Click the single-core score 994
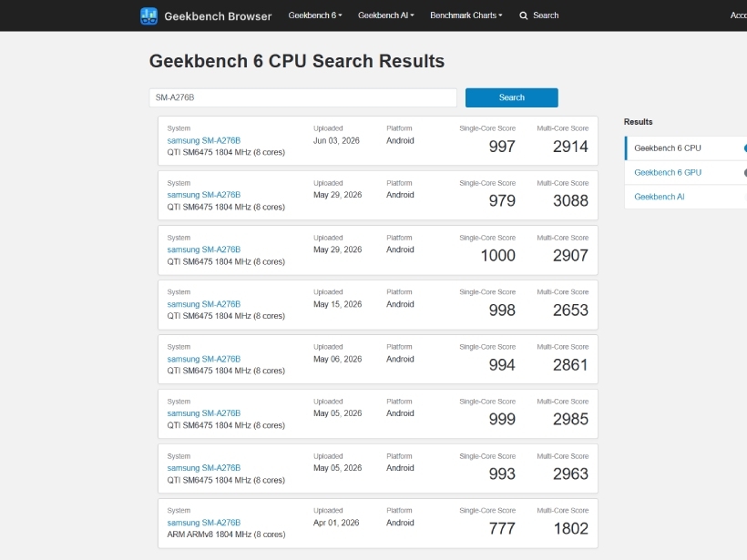Image resolution: width=747 pixels, height=560 pixels. (x=502, y=365)
